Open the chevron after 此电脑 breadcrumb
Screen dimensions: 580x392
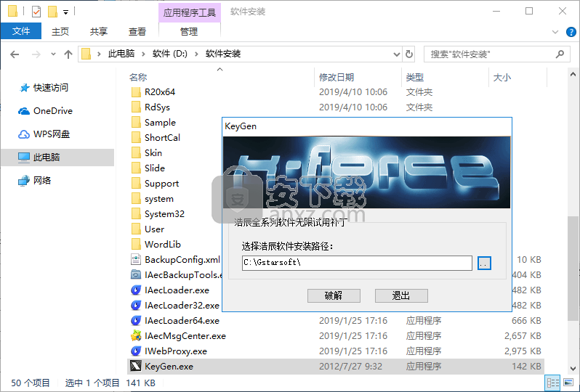point(143,54)
